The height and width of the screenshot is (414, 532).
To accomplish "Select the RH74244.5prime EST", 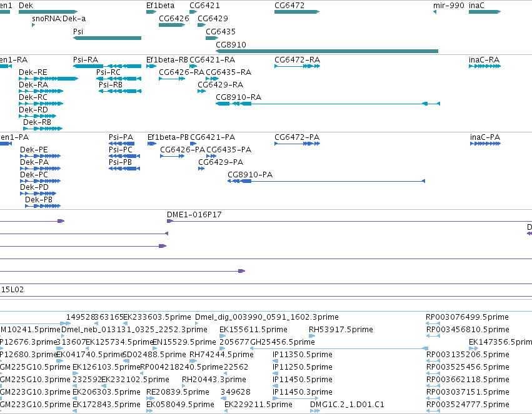I will coord(193,361).
